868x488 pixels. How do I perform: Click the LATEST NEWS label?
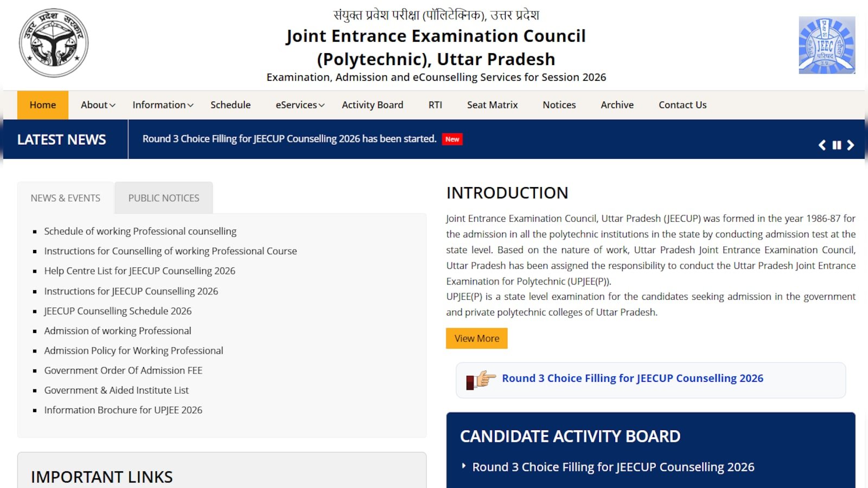[x=62, y=140]
